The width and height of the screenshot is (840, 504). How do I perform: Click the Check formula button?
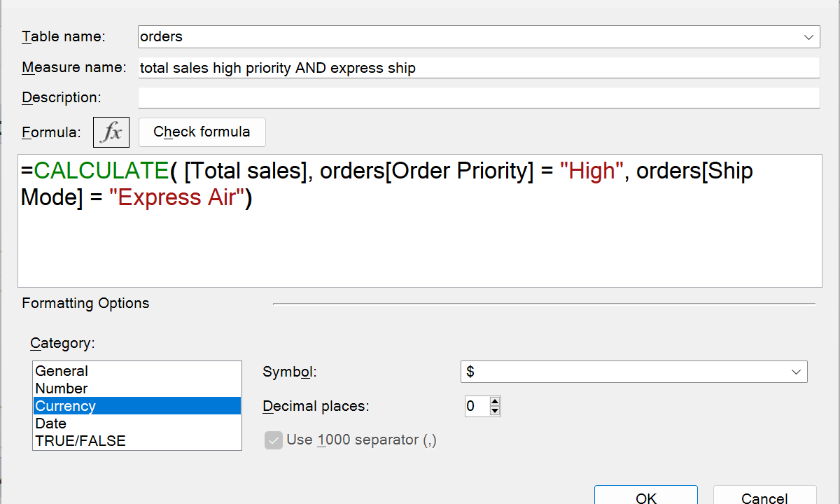[202, 132]
